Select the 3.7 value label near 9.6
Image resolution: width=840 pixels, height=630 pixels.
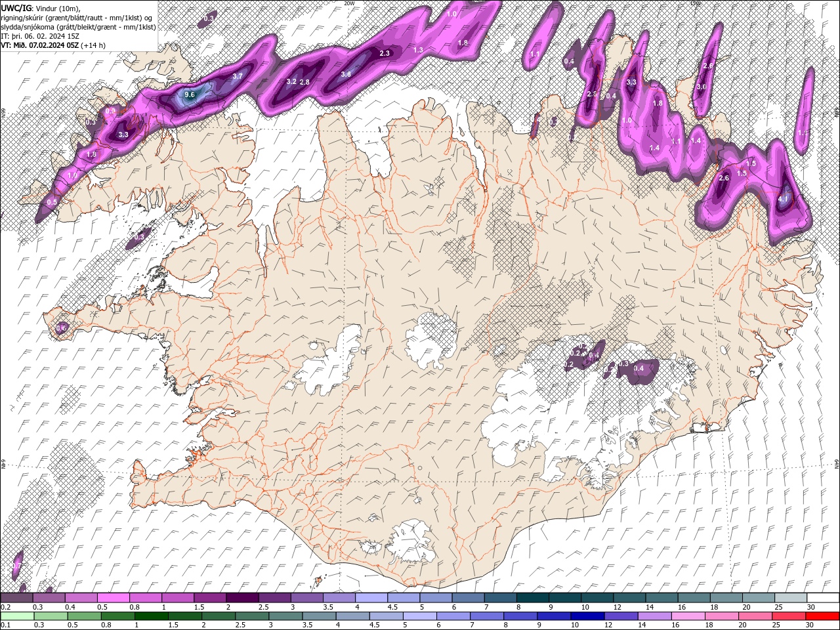tap(238, 76)
